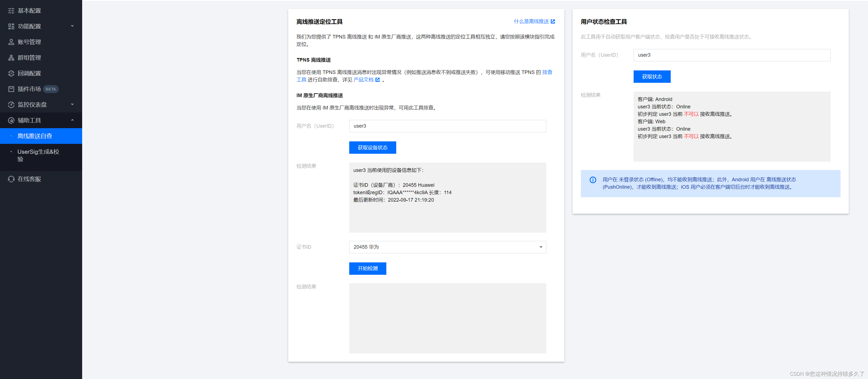Select the 离线推送自查 submenu item

coord(41,136)
